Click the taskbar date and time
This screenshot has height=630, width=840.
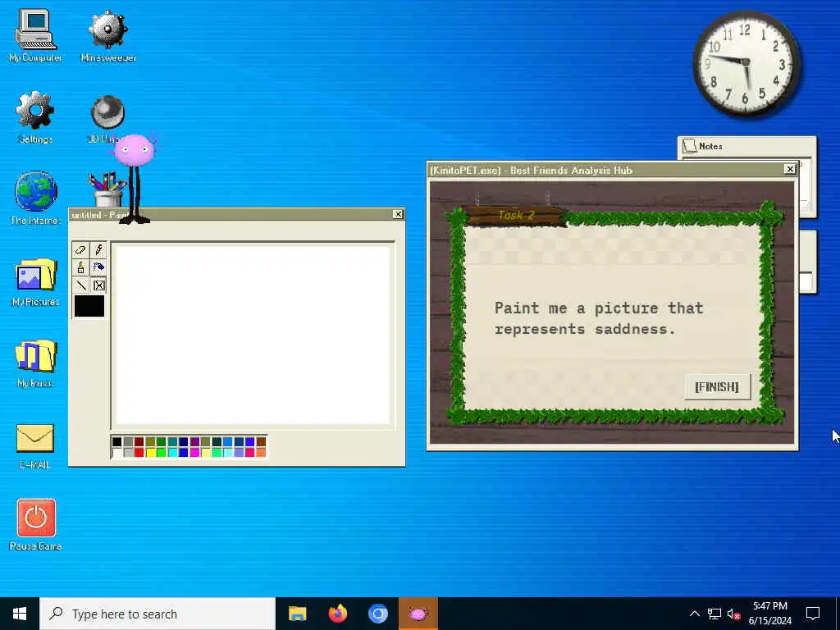(x=769, y=614)
